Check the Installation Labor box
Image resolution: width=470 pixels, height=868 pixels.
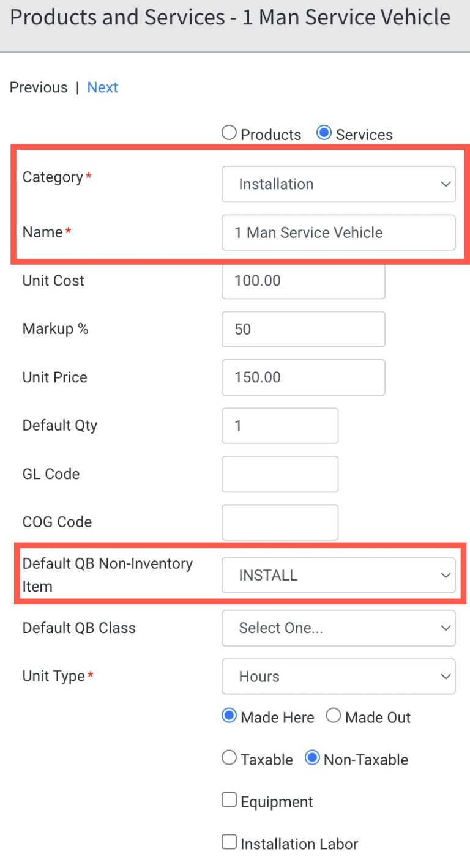tap(228, 841)
